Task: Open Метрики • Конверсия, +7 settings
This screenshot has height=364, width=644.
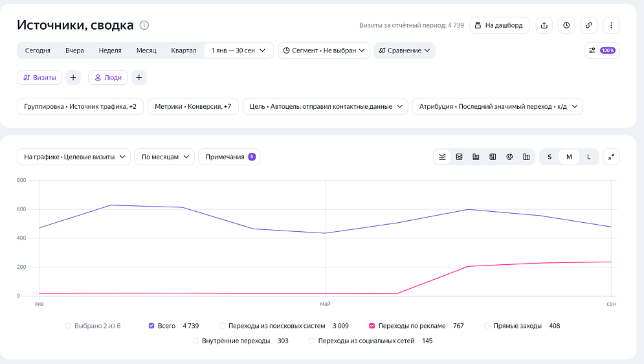Action: click(x=193, y=106)
